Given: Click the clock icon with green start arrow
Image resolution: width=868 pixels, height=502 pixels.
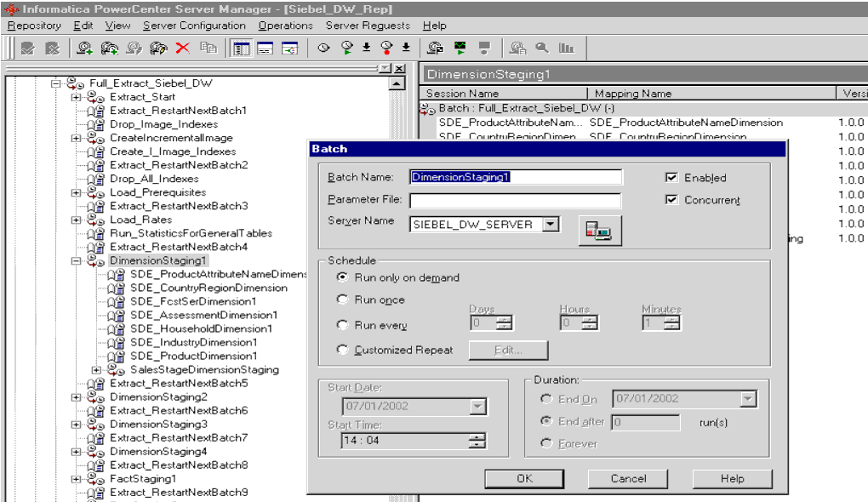Looking at the screenshot, I should coord(346,48).
